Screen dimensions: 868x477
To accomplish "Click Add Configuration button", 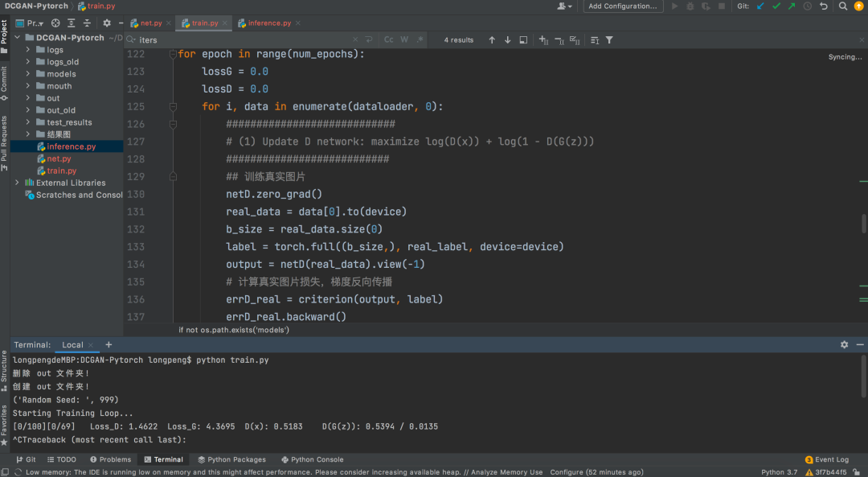I will [623, 6].
